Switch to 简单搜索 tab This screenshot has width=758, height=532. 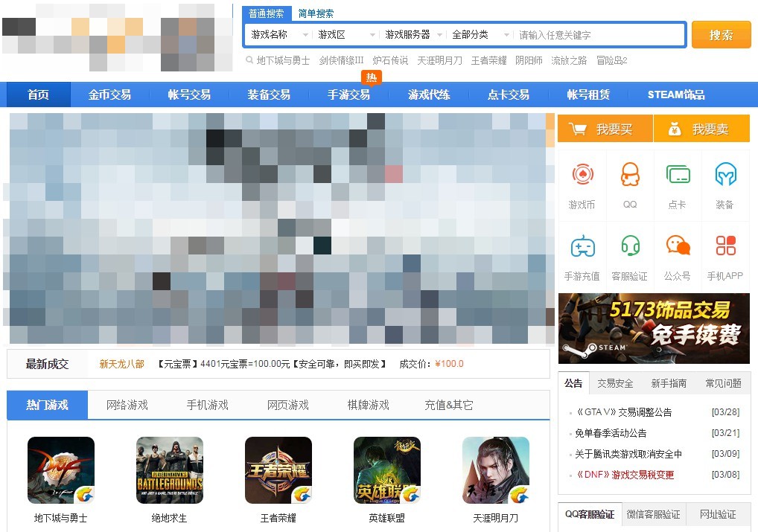(316, 13)
